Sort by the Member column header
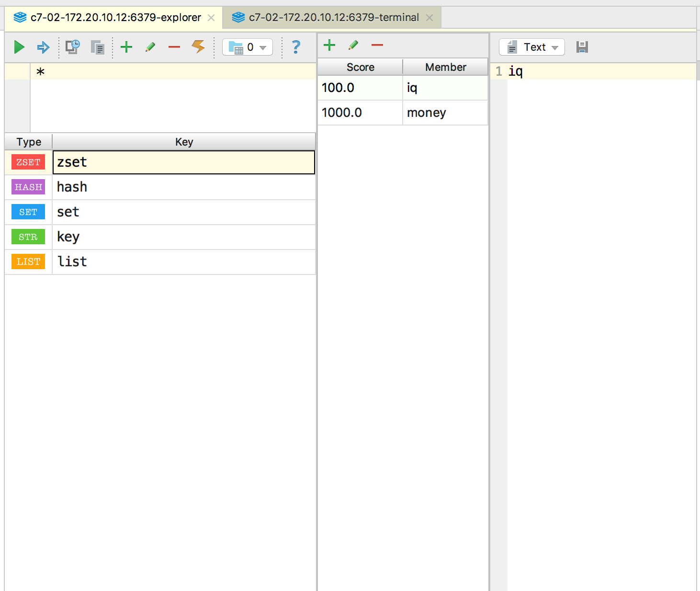 point(445,67)
